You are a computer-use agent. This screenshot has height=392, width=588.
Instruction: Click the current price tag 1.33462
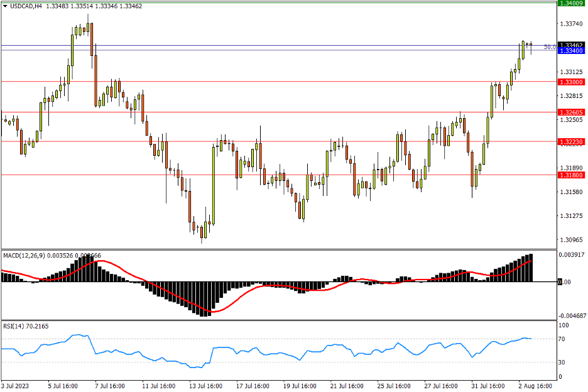pos(571,45)
